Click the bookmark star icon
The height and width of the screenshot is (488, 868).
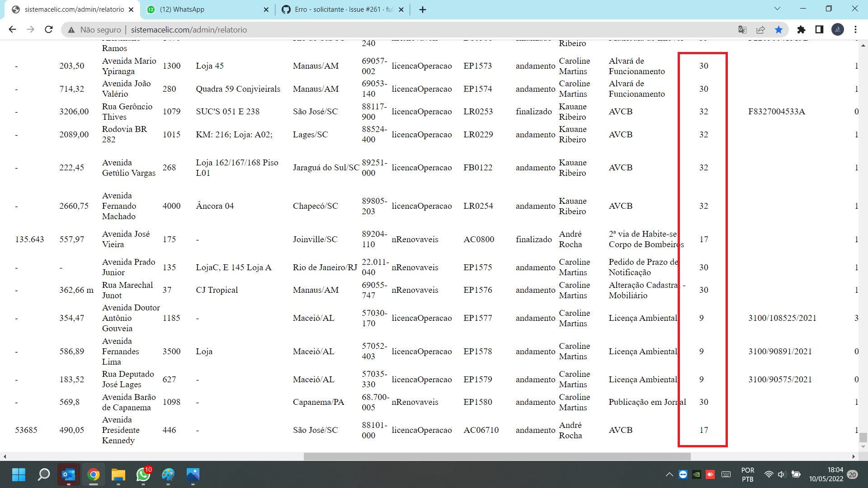(778, 29)
